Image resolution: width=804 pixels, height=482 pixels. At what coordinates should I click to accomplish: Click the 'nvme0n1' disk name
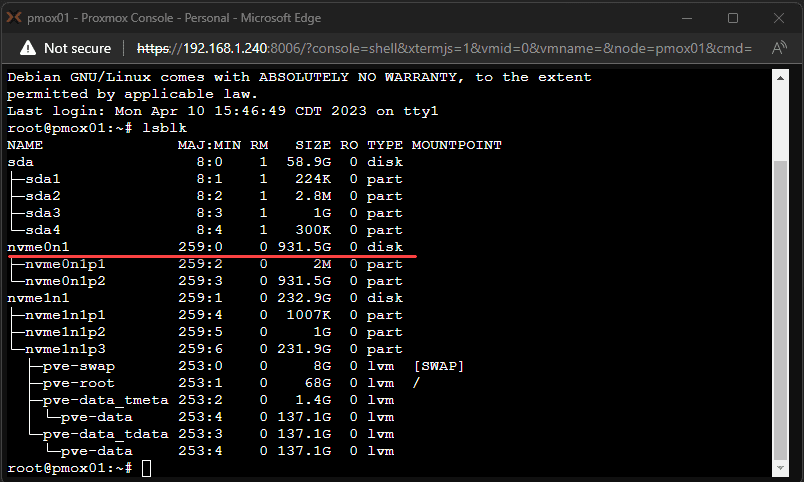[x=38, y=247]
